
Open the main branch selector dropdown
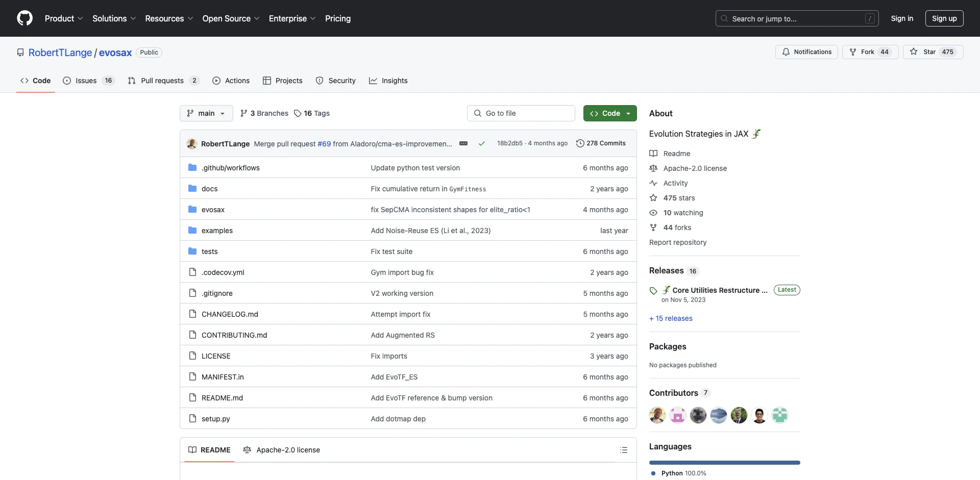206,113
